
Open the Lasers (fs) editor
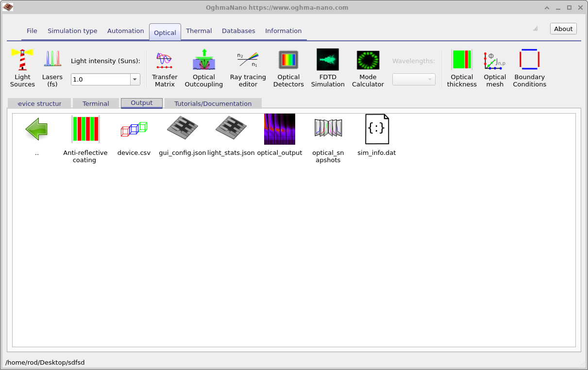(x=52, y=68)
